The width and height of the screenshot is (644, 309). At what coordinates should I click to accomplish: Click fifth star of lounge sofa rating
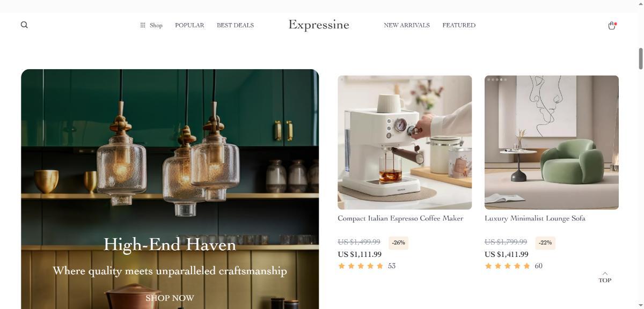coord(527,266)
